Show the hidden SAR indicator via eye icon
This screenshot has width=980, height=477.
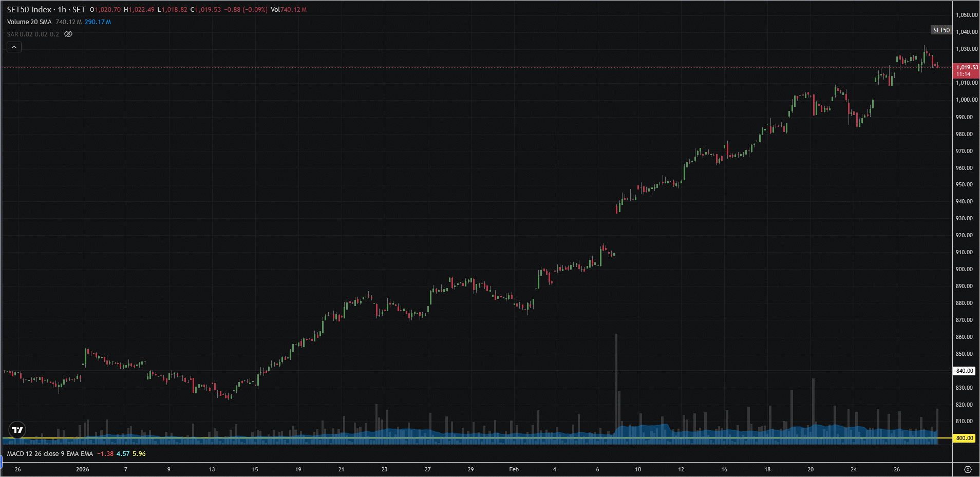[x=68, y=34]
